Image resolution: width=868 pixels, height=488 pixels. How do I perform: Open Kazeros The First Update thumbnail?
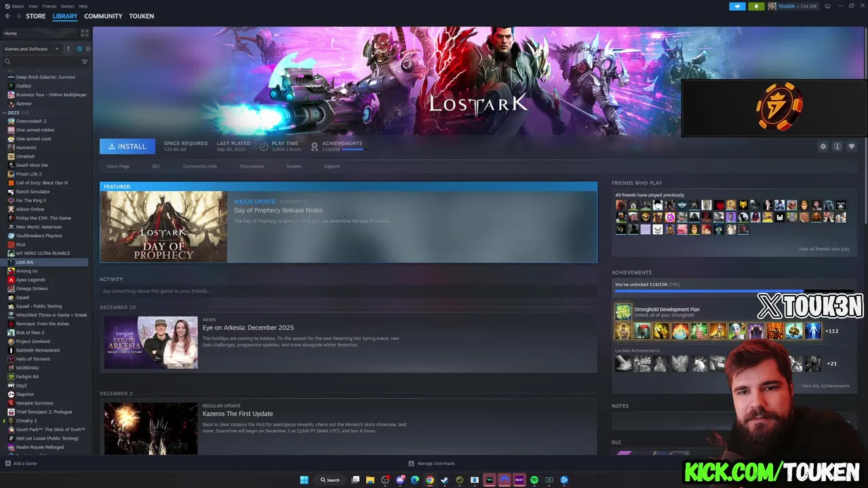click(x=151, y=429)
